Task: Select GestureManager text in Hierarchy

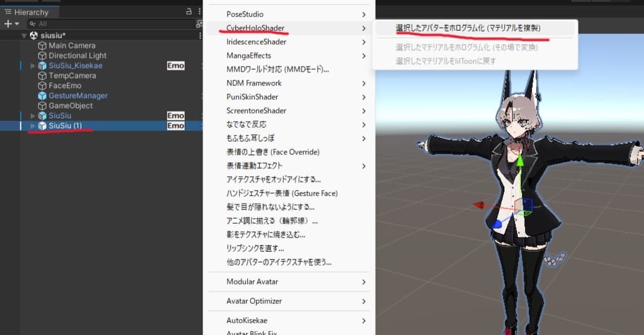Action: (78, 96)
